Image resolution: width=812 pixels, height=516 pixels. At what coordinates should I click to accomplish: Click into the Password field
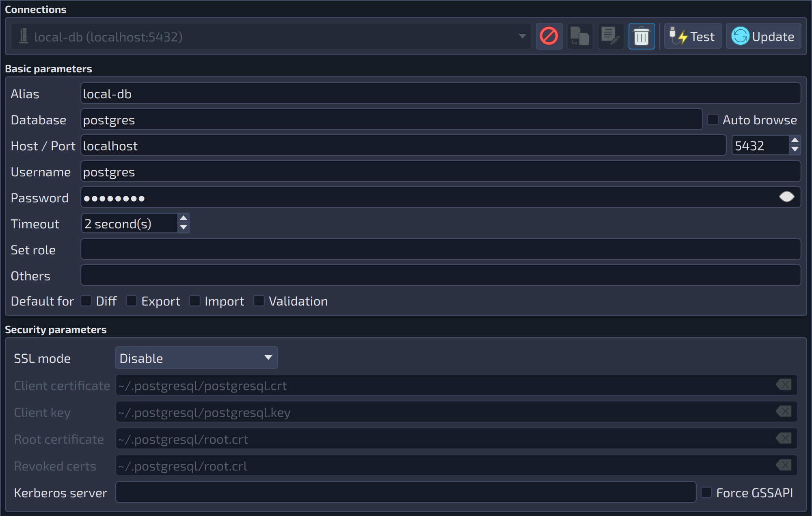point(441,197)
